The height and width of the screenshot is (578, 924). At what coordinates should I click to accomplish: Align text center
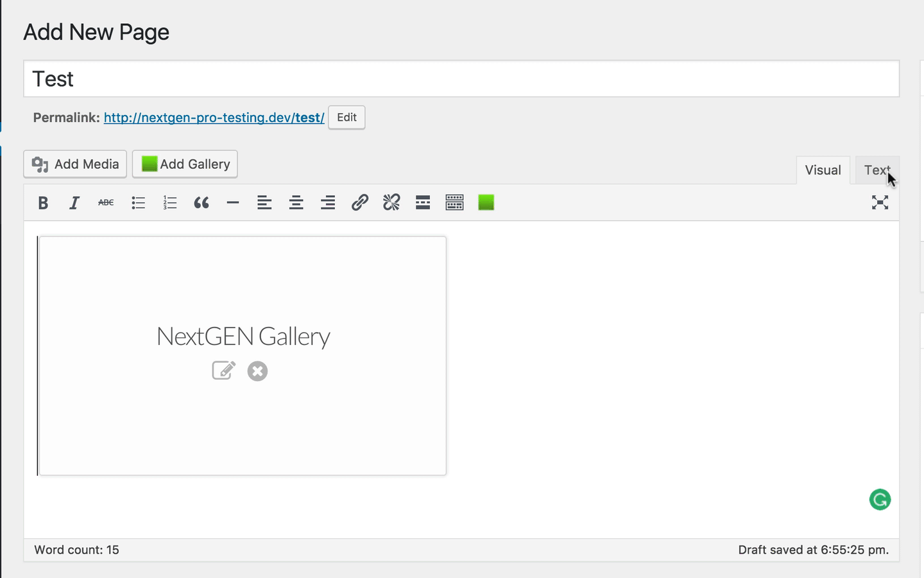click(296, 203)
